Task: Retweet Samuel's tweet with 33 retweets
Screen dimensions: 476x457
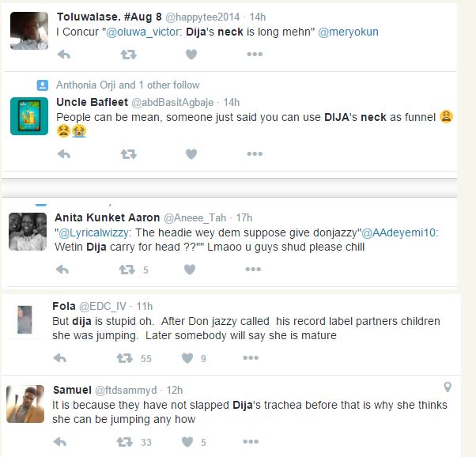Action: point(124,442)
